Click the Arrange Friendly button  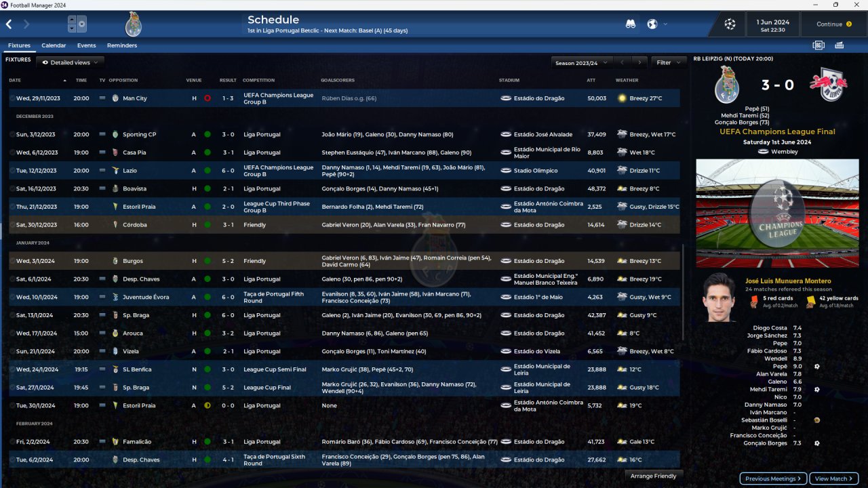click(x=653, y=476)
